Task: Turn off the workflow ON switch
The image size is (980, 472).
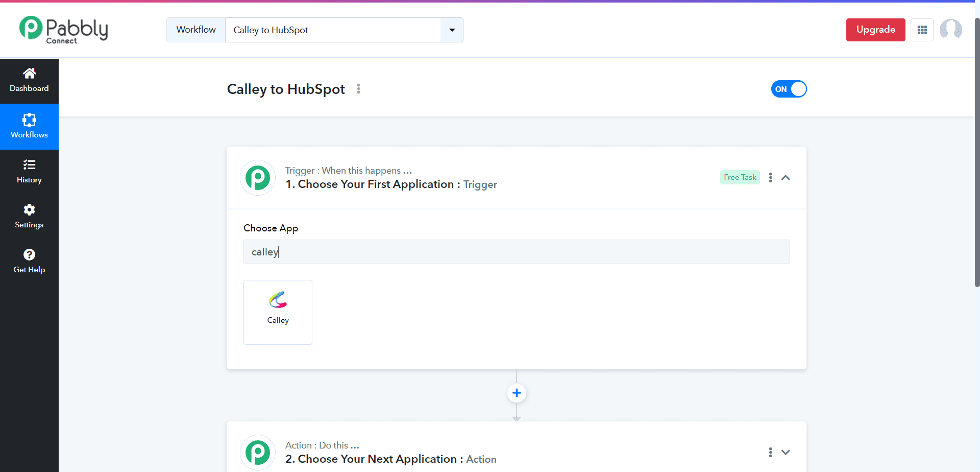Action: tap(789, 89)
